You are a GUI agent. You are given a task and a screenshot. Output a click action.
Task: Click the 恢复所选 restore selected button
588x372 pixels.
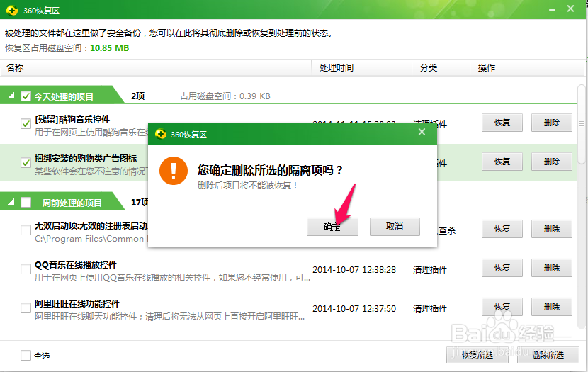coord(477,355)
